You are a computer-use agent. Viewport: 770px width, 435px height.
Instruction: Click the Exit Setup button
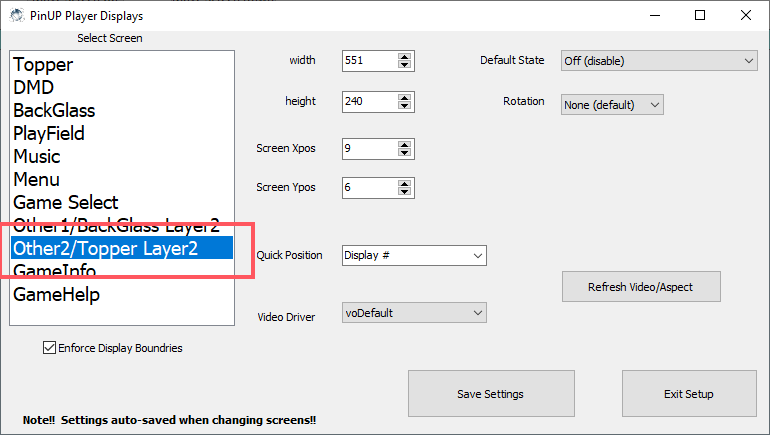coord(688,394)
